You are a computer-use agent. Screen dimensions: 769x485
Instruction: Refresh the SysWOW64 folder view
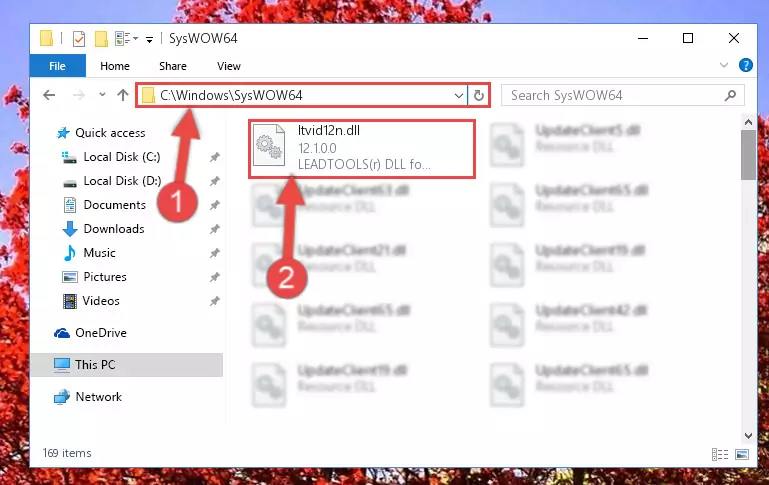[x=479, y=95]
